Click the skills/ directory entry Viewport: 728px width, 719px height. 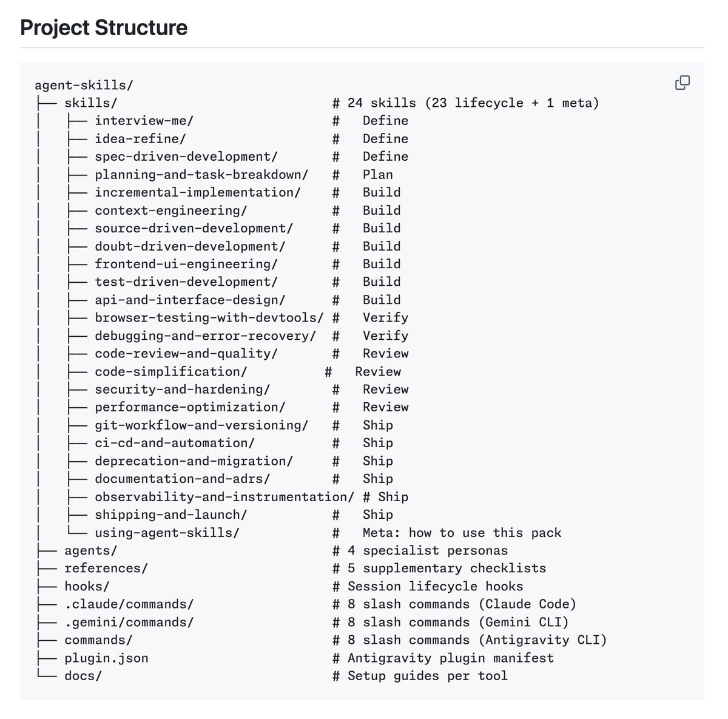click(87, 103)
